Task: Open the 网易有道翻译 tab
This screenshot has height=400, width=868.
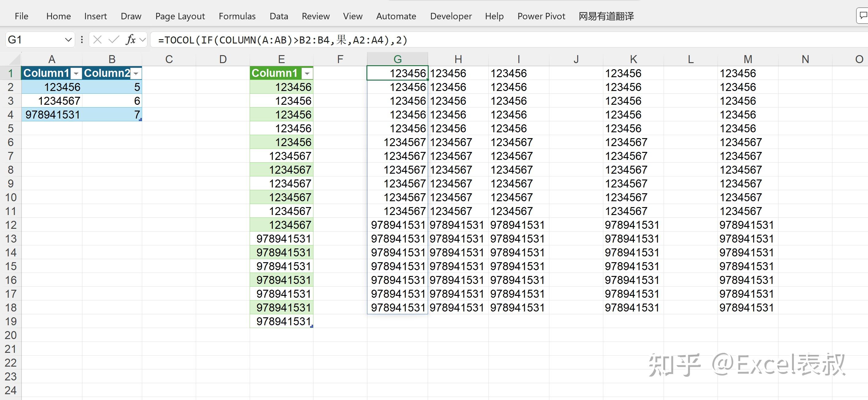Action: 606,16
